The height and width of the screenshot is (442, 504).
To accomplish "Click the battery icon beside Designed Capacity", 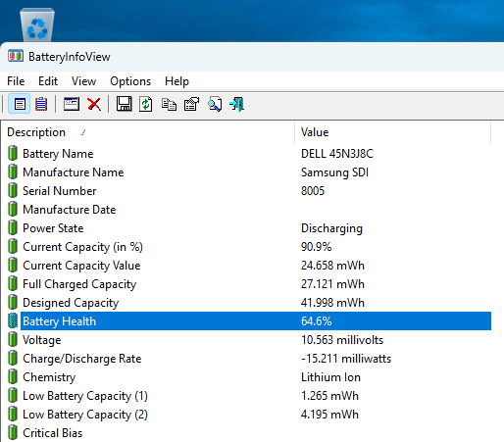I will pos(13,302).
